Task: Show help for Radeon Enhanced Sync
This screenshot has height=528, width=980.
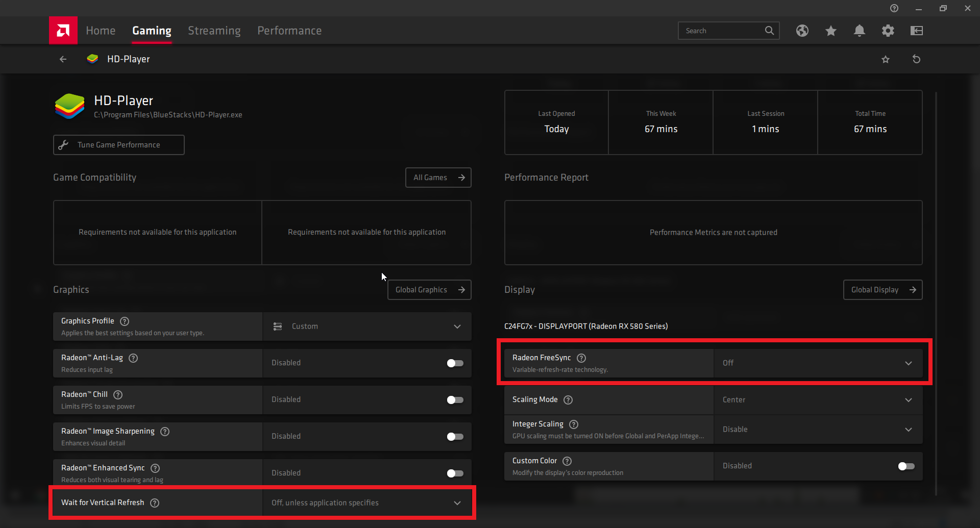Action: pyautogui.click(x=155, y=468)
